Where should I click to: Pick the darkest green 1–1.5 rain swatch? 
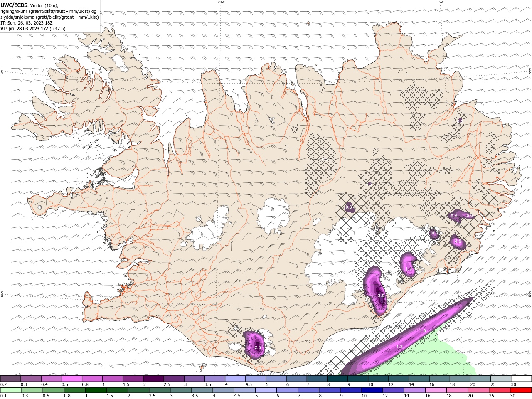point(95,390)
